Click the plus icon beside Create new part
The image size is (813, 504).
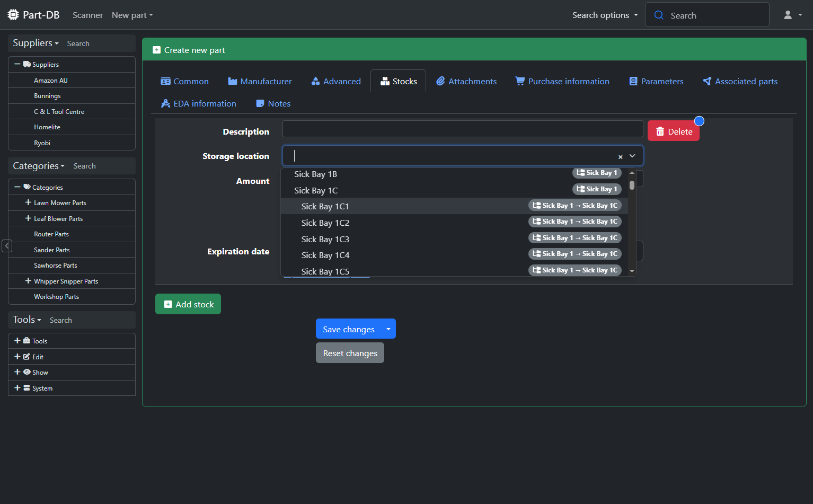pyautogui.click(x=156, y=50)
